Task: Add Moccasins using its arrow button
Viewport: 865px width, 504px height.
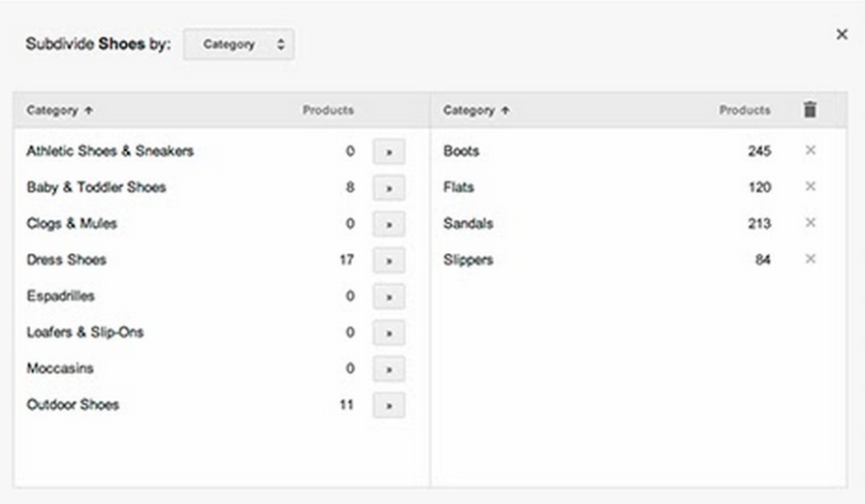Action: tap(389, 369)
